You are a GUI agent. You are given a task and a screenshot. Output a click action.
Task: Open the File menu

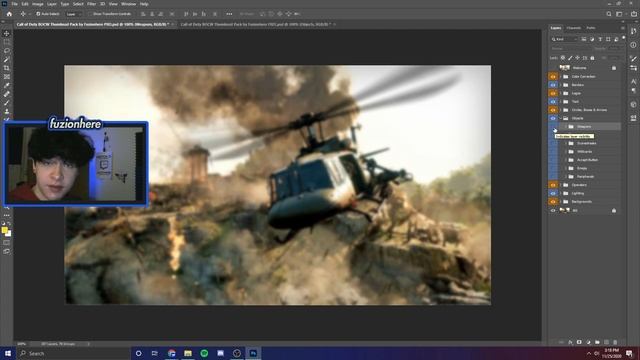click(x=14, y=4)
